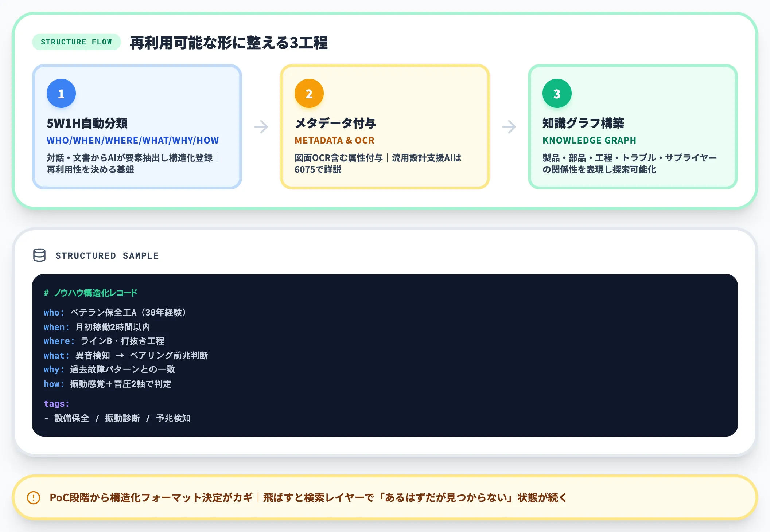Click the METADATA & OCR subtitle
Screen dimensions: 770x532
(335, 140)
